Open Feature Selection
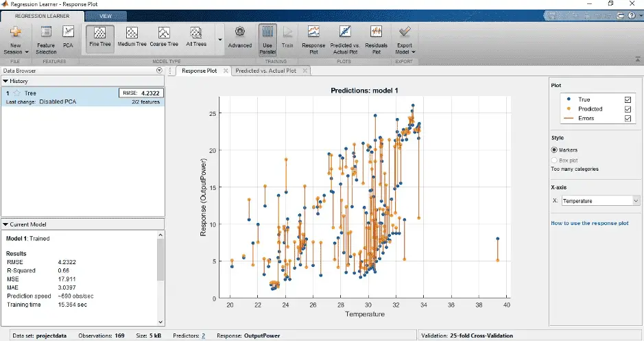Image resolution: width=644 pixels, height=341 pixels. coord(46,40)
